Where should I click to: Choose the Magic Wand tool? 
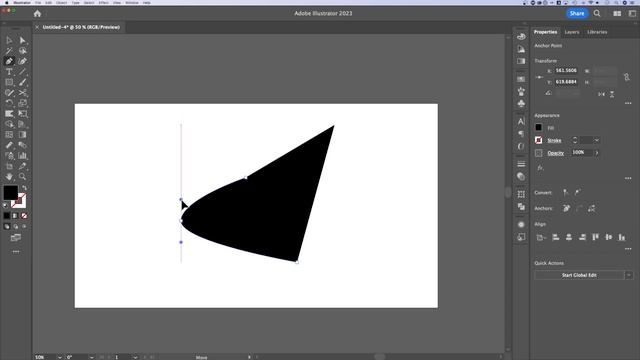9,51
